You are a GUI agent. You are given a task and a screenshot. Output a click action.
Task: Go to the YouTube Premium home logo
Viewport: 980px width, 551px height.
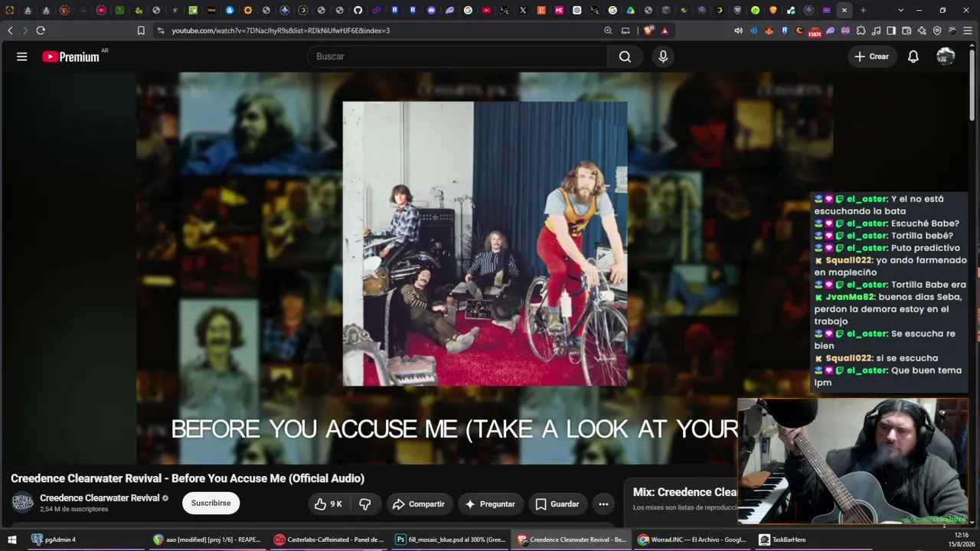click(x=71, y=57)
